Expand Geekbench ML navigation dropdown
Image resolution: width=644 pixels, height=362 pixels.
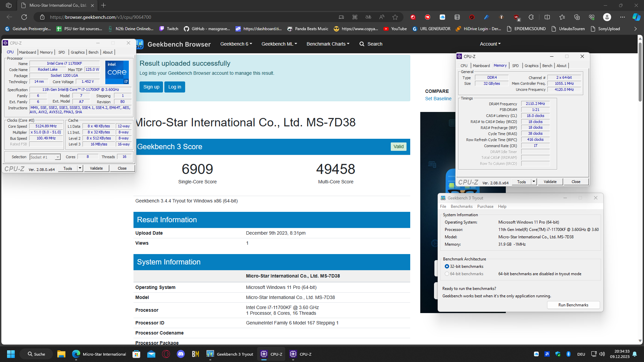279,44
